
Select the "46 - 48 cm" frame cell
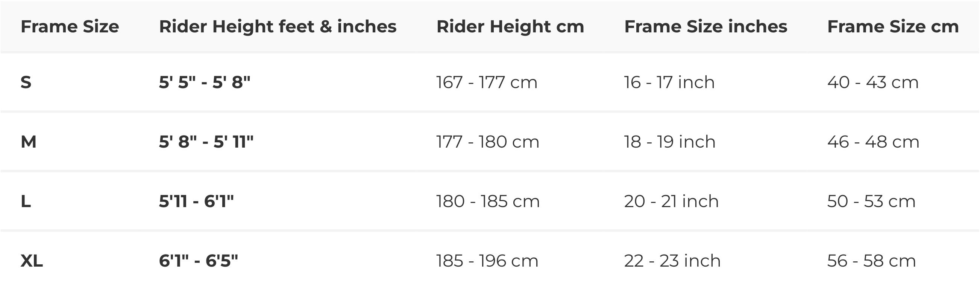(x=873, y=142)
